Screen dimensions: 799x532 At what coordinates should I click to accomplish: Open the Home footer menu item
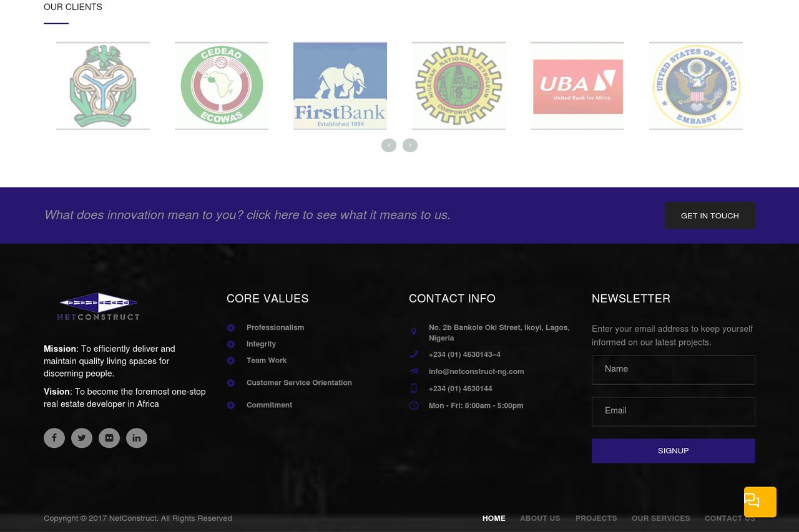click(x=494, y=518)
